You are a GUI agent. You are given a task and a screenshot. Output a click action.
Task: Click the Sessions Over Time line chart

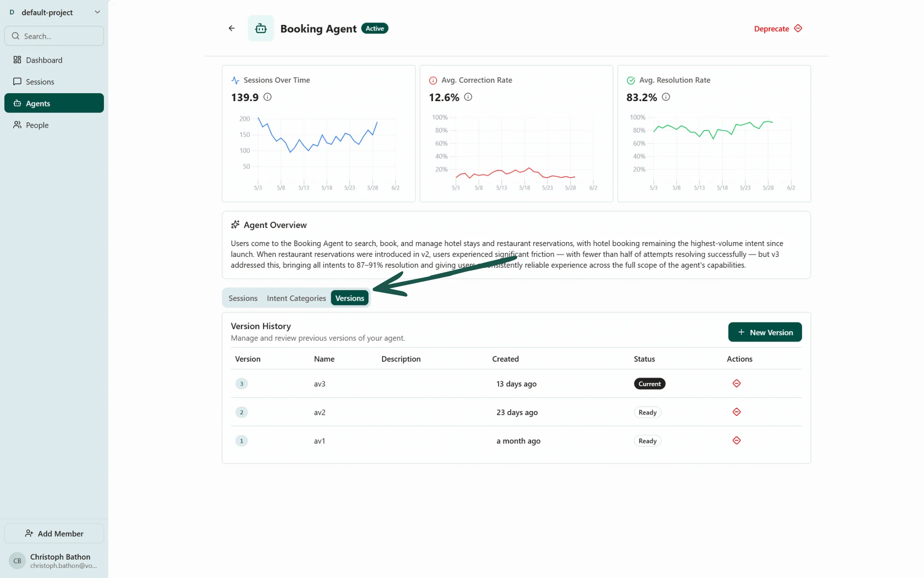click(x=319, y=154)
